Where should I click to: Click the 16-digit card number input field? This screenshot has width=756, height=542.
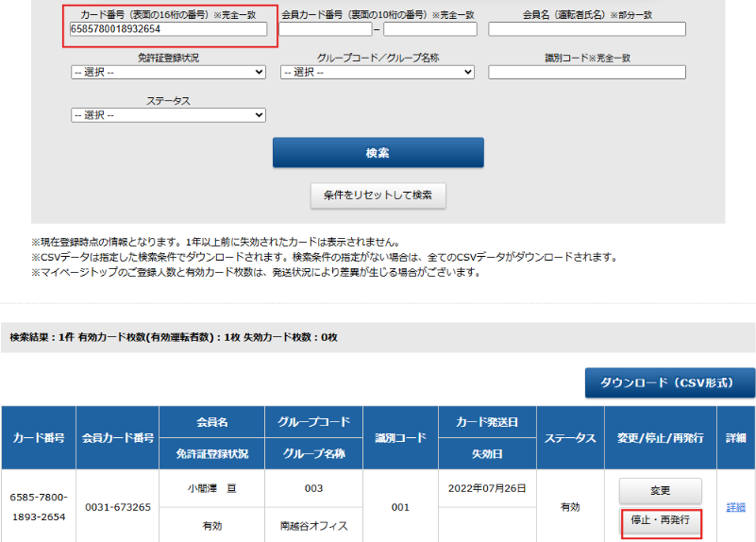coord(168,29)
